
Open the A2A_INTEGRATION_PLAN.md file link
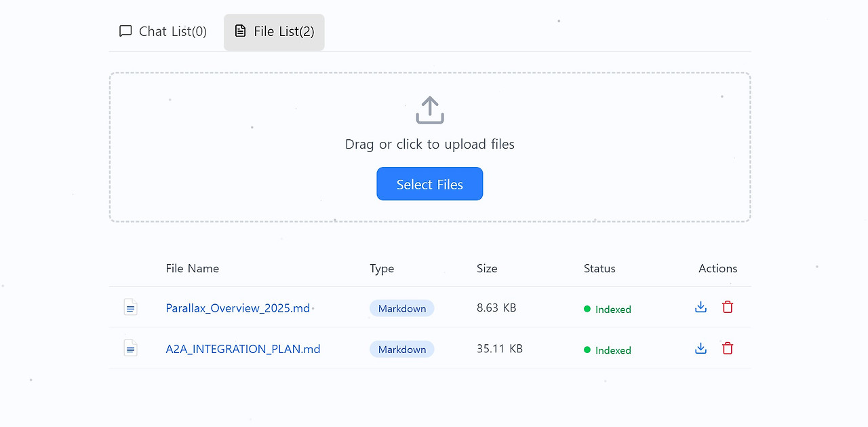click(x=243, y=348)
